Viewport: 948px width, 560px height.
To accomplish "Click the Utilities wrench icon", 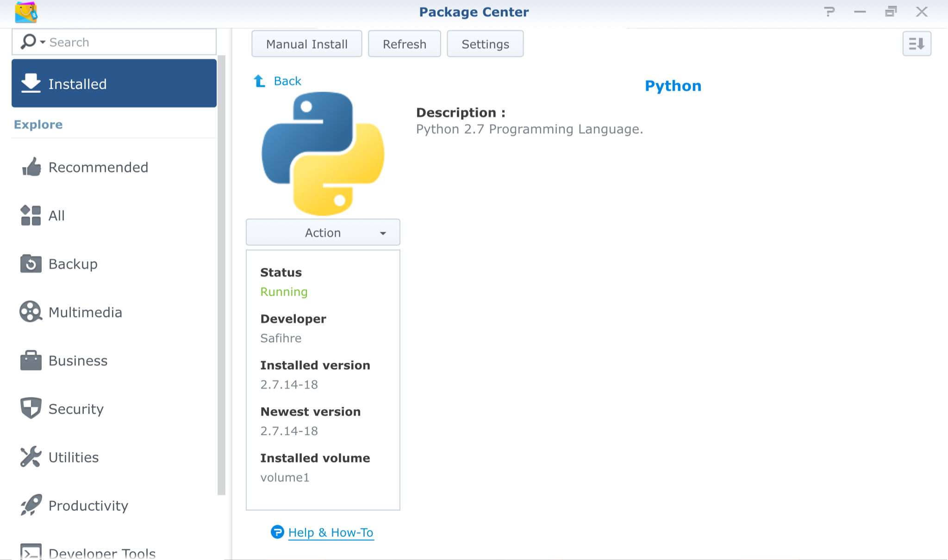I will click(31, 457).
